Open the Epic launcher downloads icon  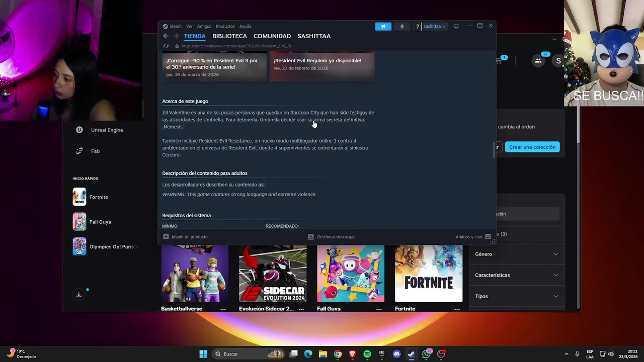point(79,295)
